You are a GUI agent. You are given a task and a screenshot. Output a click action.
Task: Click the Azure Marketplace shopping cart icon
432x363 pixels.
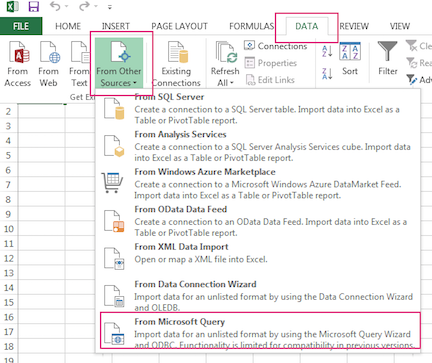point(112,183)
